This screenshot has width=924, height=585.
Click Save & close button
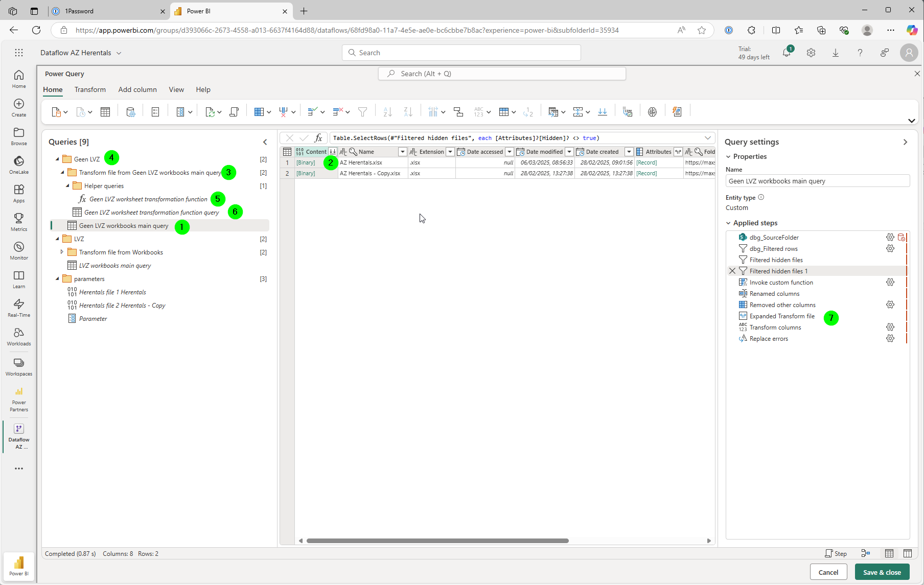tap(882, 572)
